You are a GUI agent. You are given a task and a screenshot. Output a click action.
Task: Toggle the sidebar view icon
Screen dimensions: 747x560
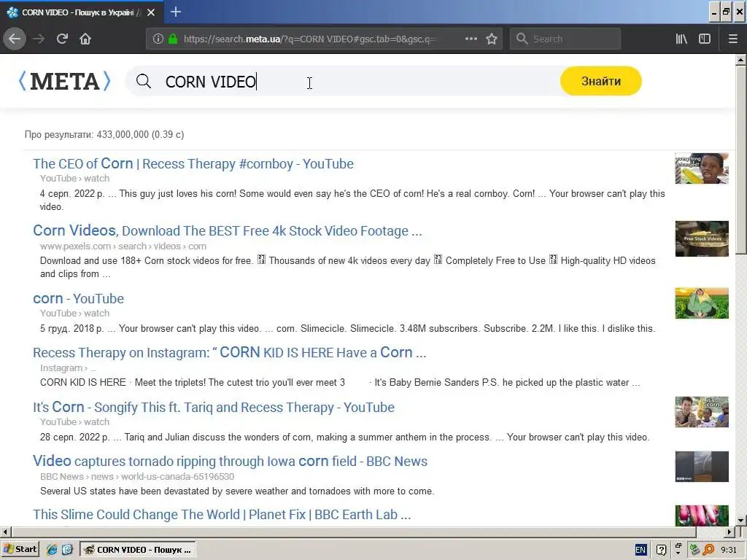[x=705, y=39]
